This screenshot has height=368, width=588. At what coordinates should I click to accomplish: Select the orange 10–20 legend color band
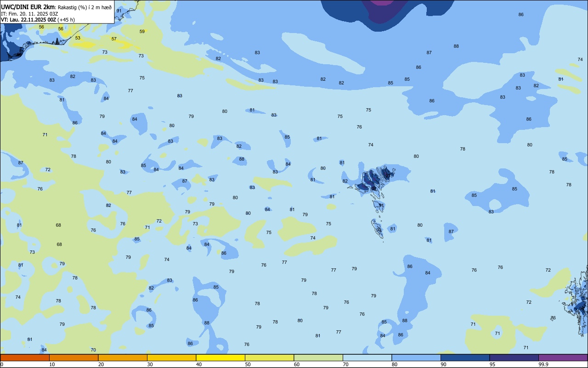click(x=73, y=357)
